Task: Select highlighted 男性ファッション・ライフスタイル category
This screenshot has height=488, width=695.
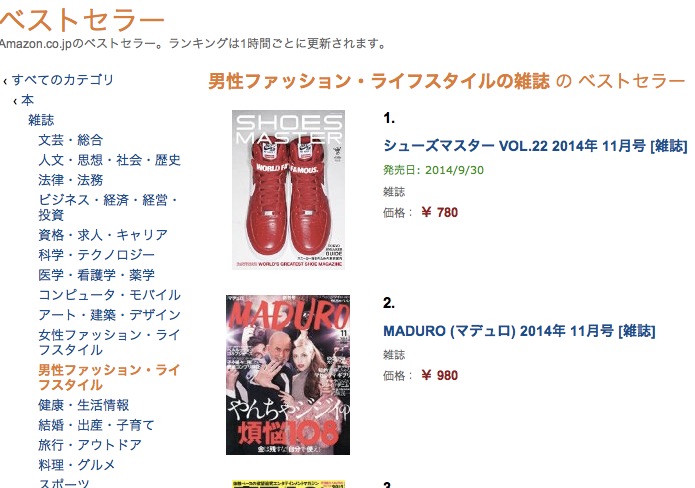Action: click(109, 377)
